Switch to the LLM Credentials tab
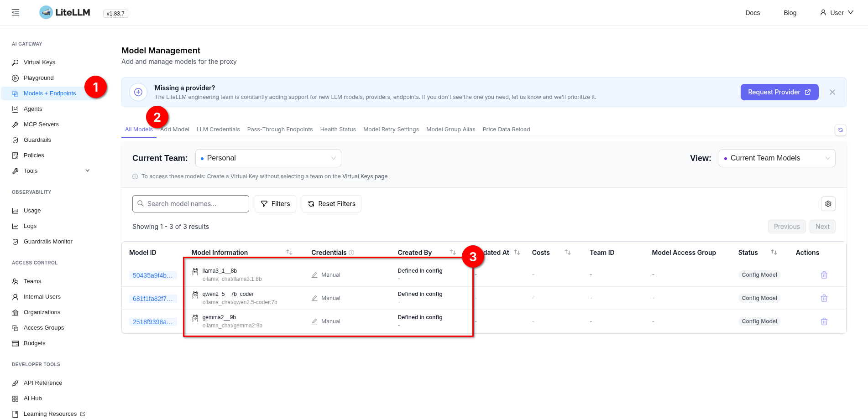Image resolution: width=868 pixels, height=419 pixels. [x=218, y=129]
